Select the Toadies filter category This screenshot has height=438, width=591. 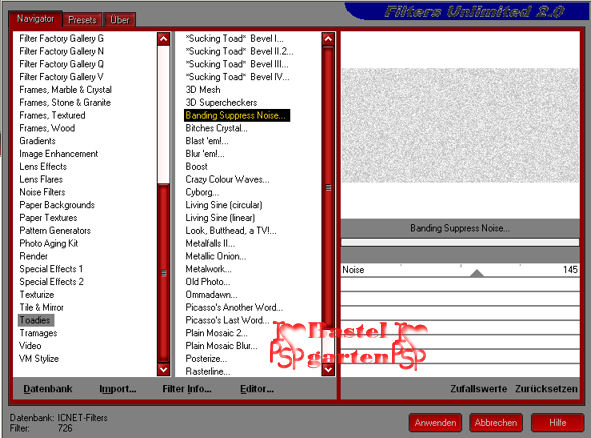36,320
